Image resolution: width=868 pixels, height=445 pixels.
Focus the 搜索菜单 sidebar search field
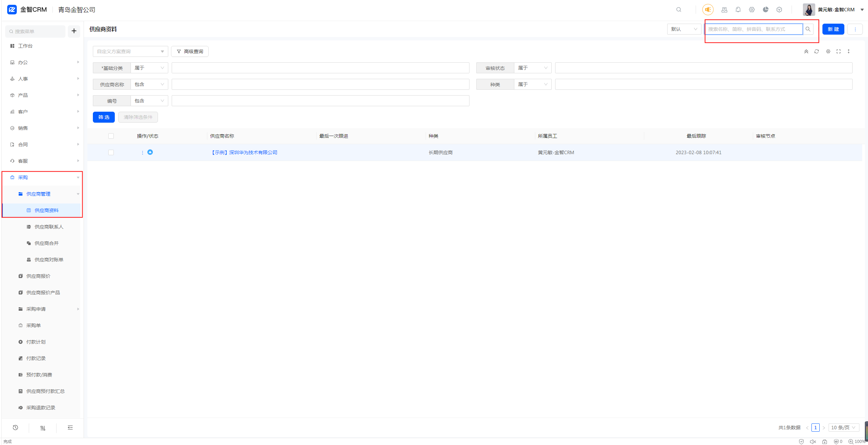pyautogui.click(x=35, y=31)
